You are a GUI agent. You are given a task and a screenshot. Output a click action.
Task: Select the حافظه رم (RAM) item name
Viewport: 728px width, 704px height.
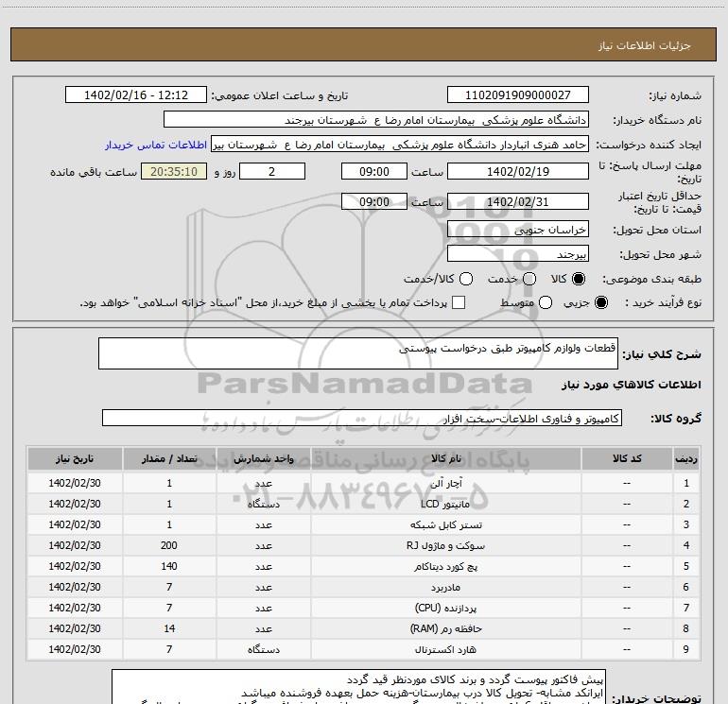[x=445, y=628]
